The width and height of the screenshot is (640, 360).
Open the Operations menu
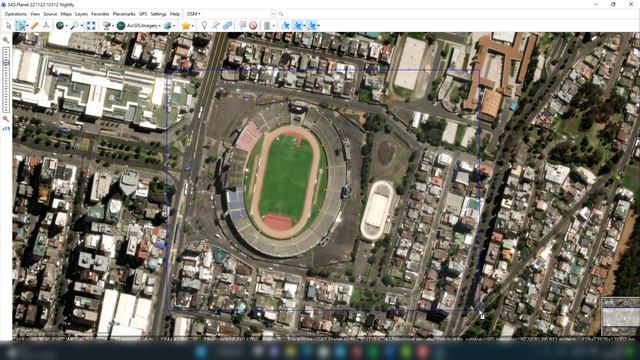pos(16,14)
